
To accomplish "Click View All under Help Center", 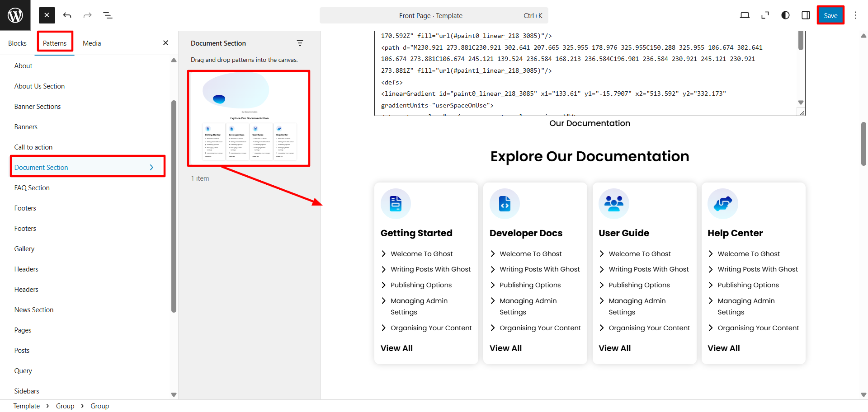I will [x=723, y=348].
